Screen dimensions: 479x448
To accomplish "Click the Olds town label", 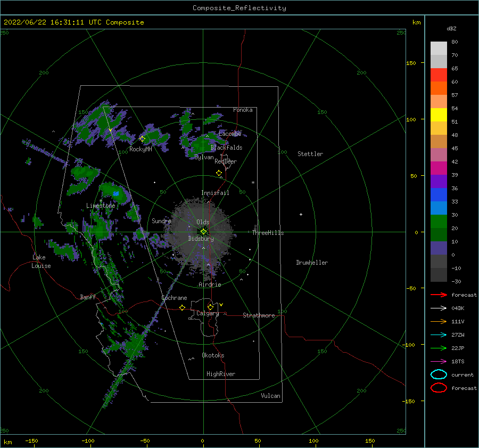I will point(203,222).
